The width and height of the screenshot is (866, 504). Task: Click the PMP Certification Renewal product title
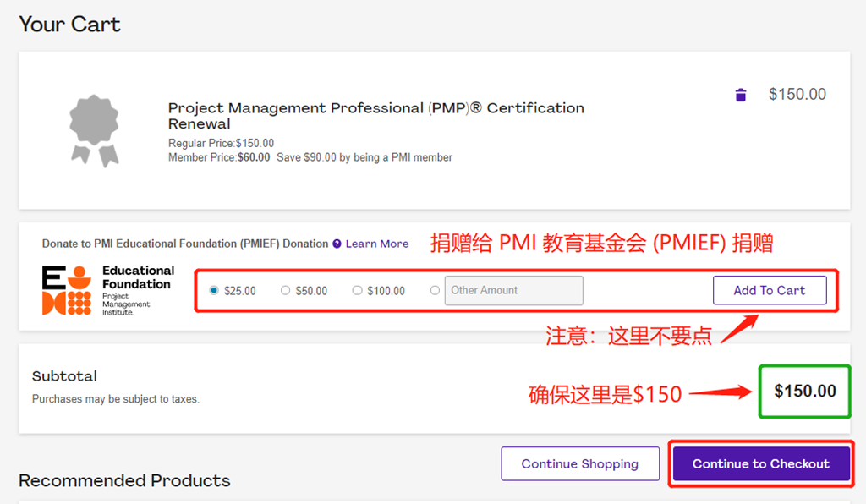click(376, 115)
